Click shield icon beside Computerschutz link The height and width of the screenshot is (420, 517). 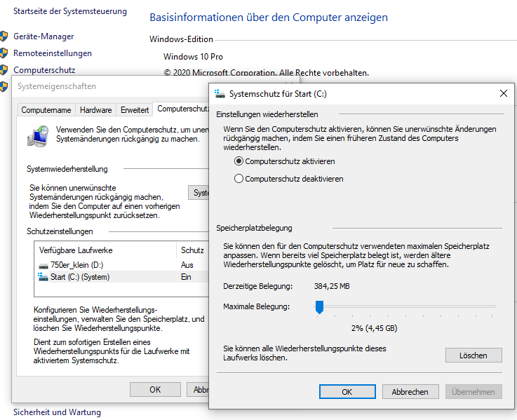4,70
